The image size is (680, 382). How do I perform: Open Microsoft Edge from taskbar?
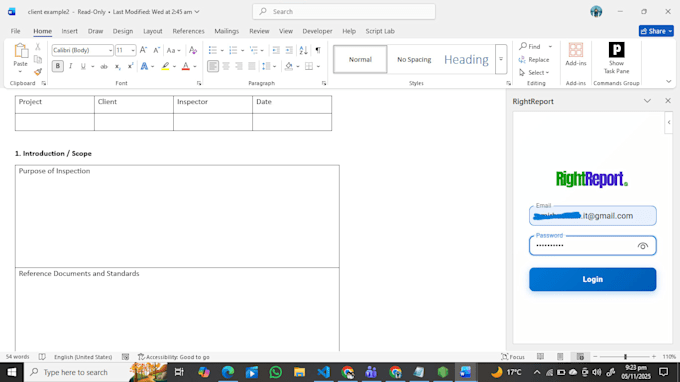coord(228,372)
